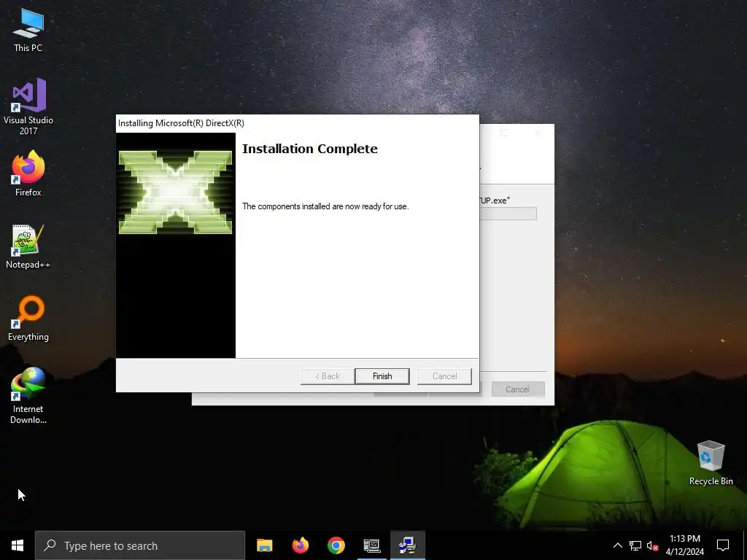Show hidden system tray icons
747x560 pixels.
[x=617, y=545]
